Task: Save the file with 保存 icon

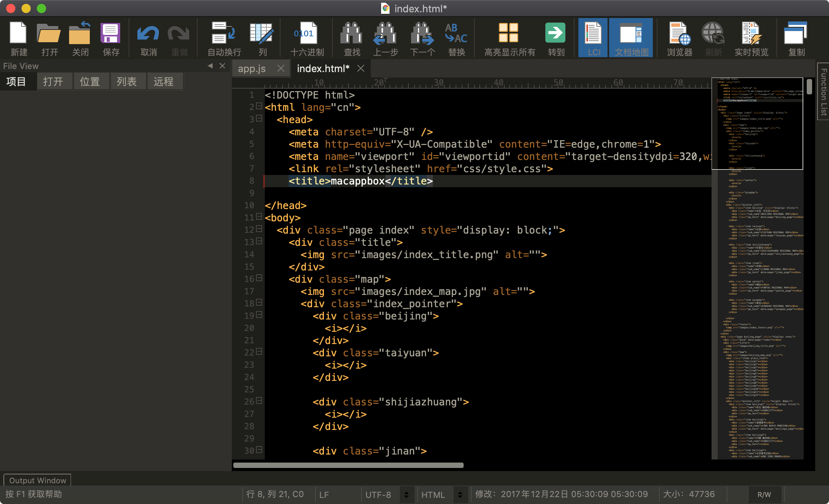Action: click(111, 38)
